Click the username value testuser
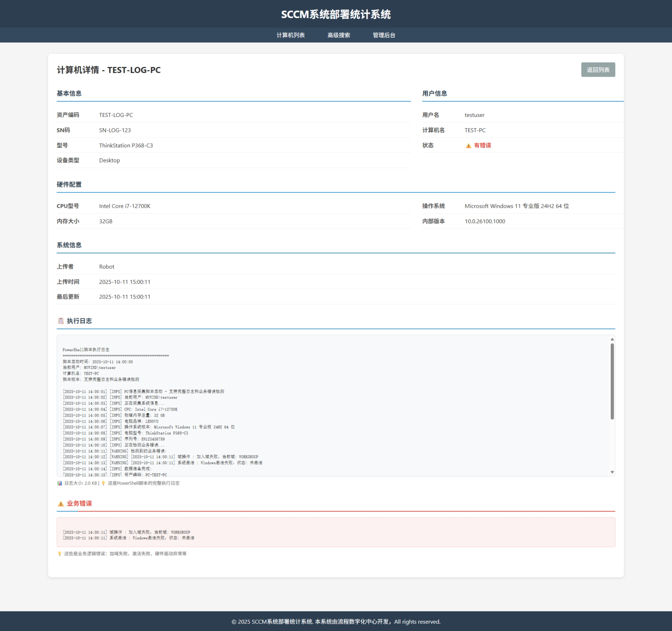 pos(474,115)
